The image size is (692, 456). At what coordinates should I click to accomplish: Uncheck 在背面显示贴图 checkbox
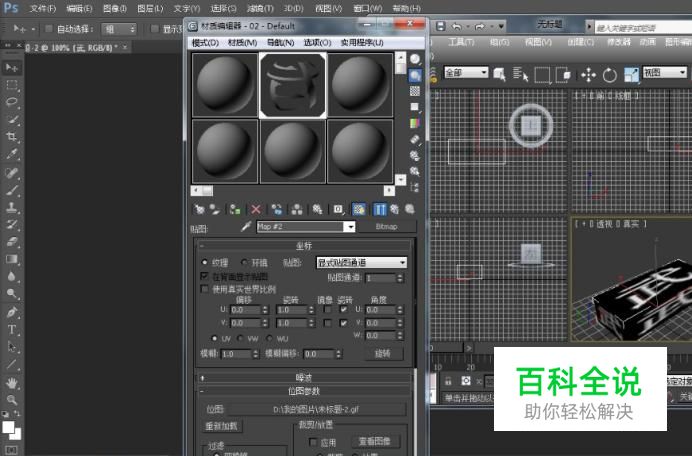click(205, 276)
